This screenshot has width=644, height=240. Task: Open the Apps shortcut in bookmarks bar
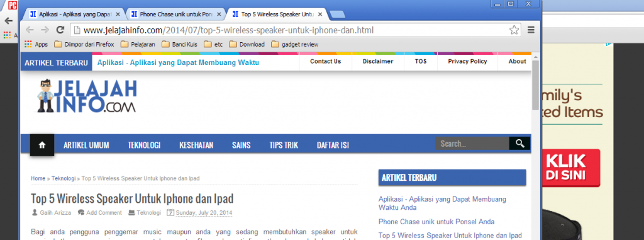[x=36, y=45]
